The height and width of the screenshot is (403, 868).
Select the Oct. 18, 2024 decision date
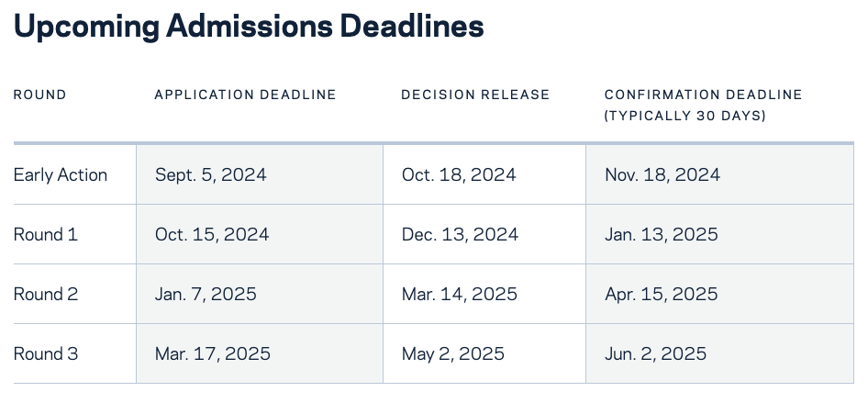(459, 175)
